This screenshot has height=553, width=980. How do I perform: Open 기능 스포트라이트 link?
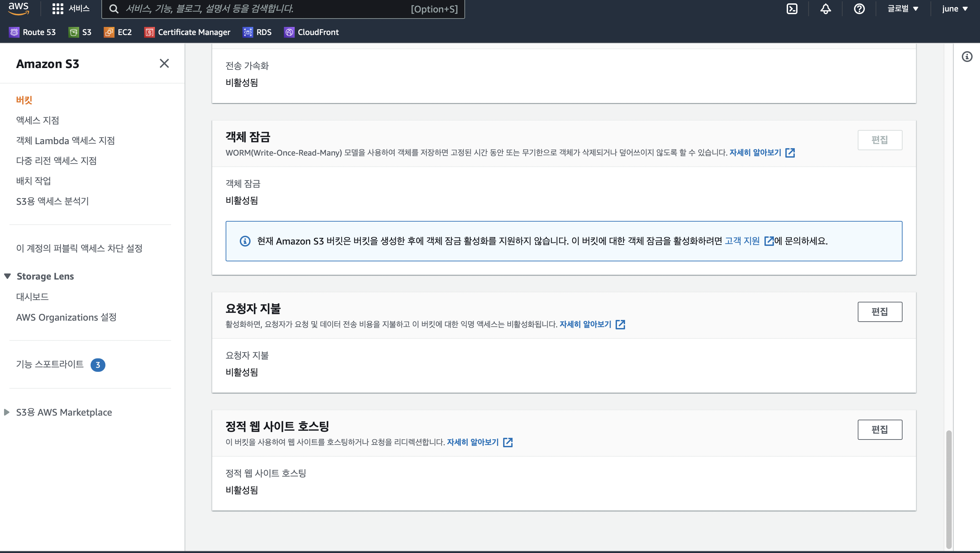[x=50, y=364]
